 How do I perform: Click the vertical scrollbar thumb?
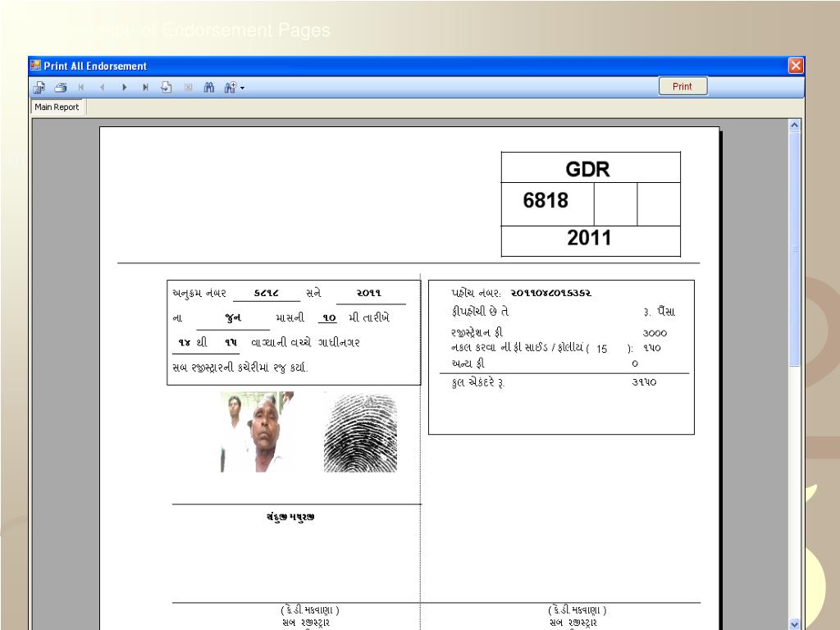(794, 249)
